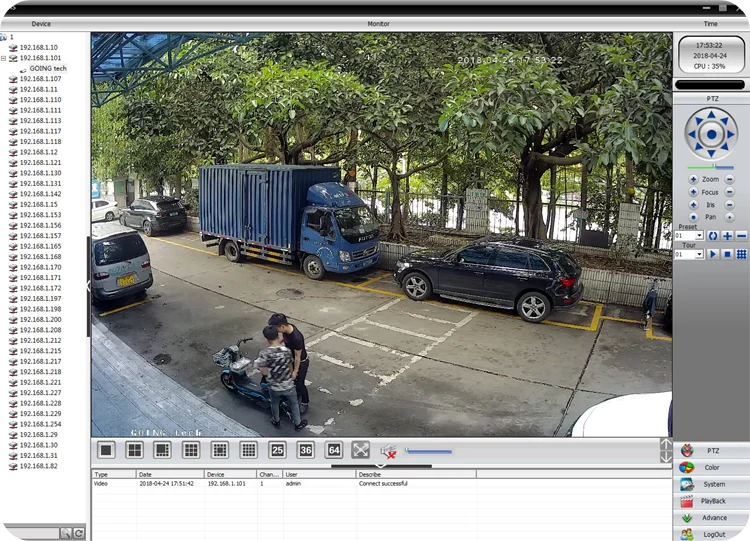Viewport: 750px width, 541px height.
Task: Click the device search magnifier icon
Action: tap(66, 533)
